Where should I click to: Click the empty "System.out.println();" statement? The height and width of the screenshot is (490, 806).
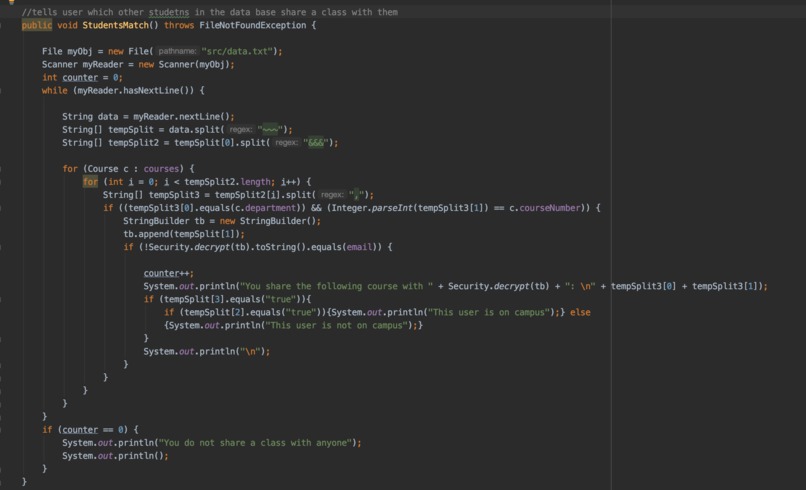[115, 456]
